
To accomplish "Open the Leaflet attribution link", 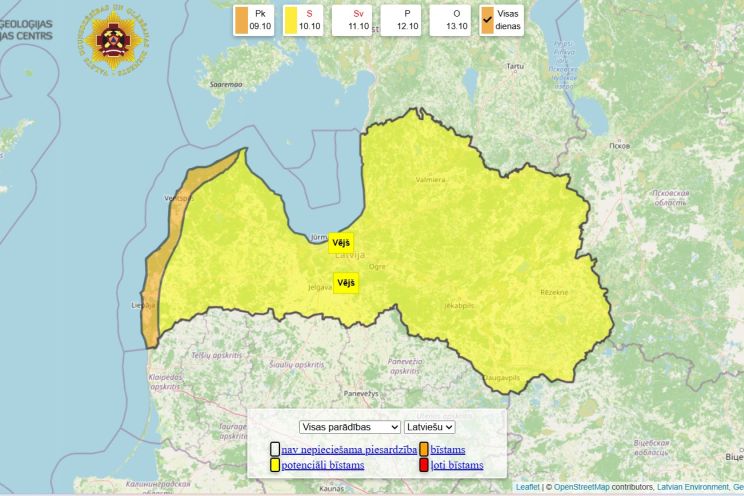I will tap(528, 487).
